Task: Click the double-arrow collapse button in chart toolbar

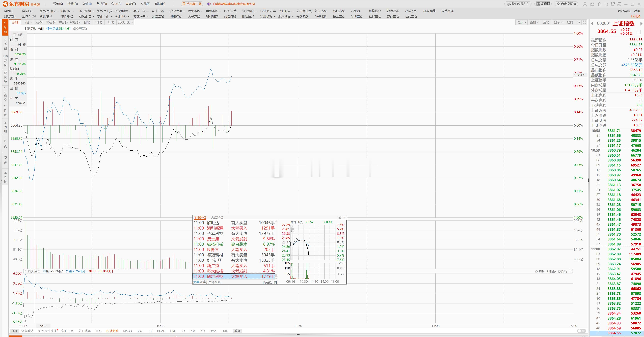Action: pyautogui.click(x=578, y=22)
